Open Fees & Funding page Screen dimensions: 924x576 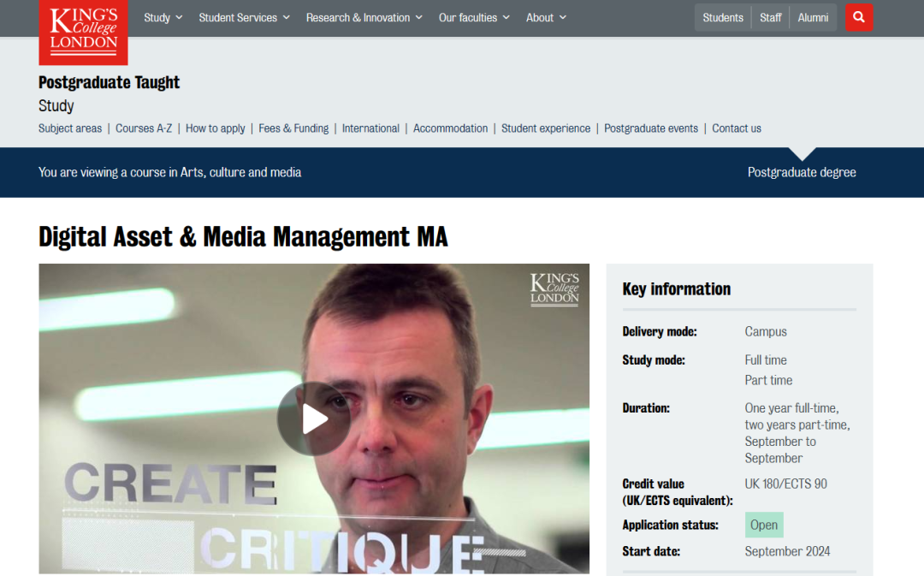[293, 128]
